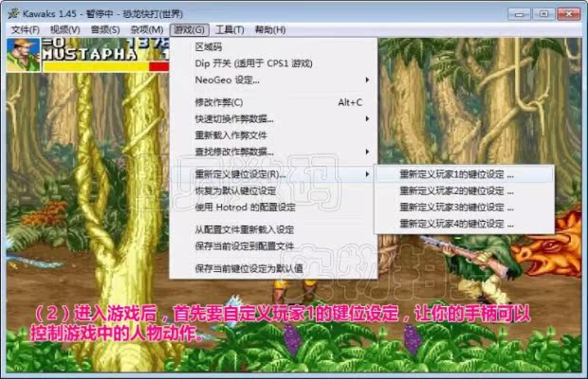588x379 pixels.
Task: Open the 视频(V) menu
Action: (x=64, y=30)
